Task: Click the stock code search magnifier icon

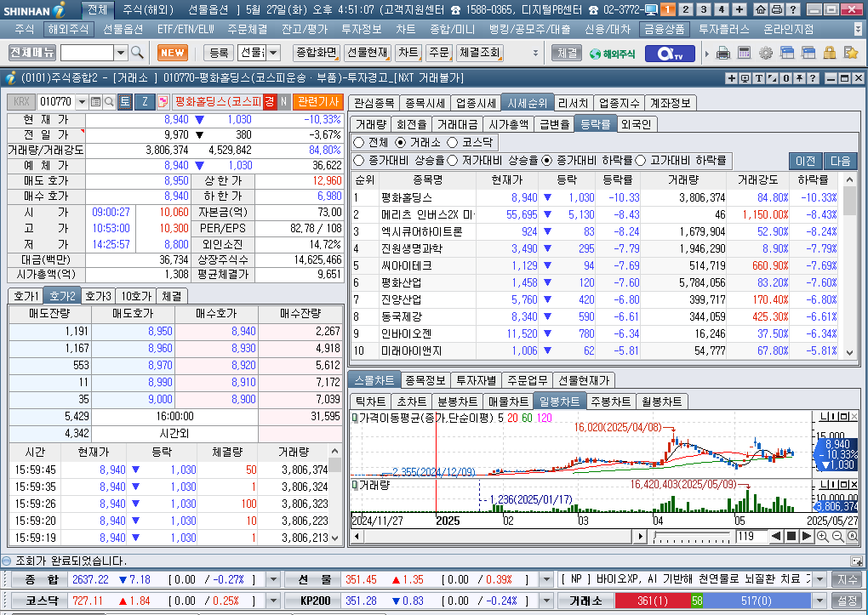Action: (x=109, y=102)
